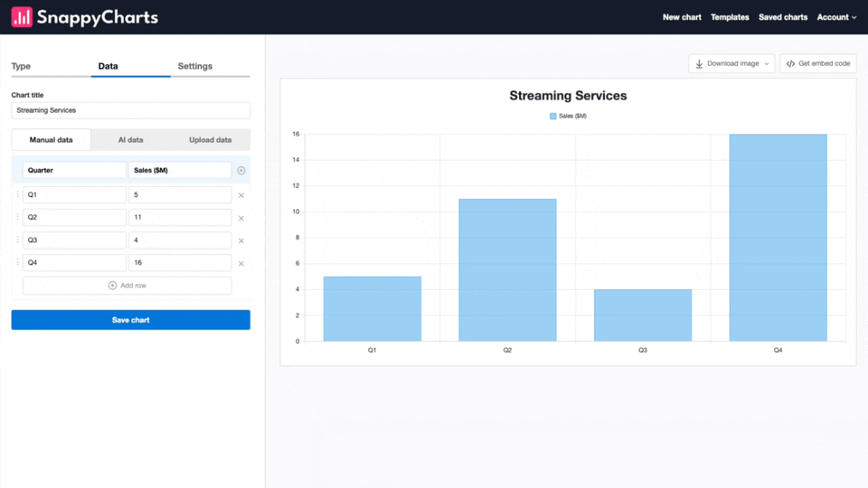Click the Q3 label input field
The height and width of the screenshot is (488, 868).
tap(74, 240)
